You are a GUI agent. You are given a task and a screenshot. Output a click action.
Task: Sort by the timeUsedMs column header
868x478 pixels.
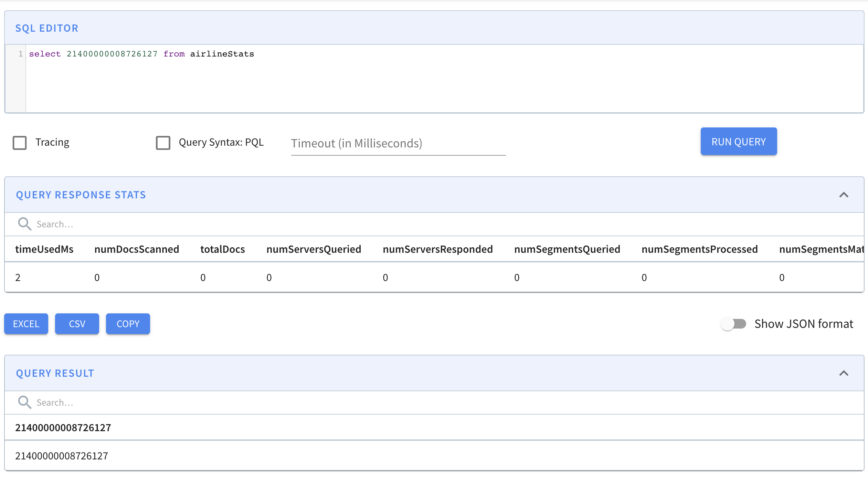coord(44,249)
